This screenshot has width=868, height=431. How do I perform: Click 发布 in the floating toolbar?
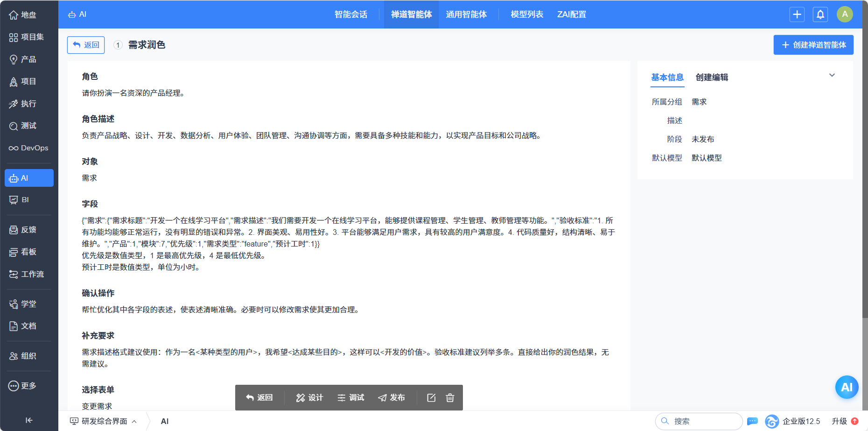point(392,397)
